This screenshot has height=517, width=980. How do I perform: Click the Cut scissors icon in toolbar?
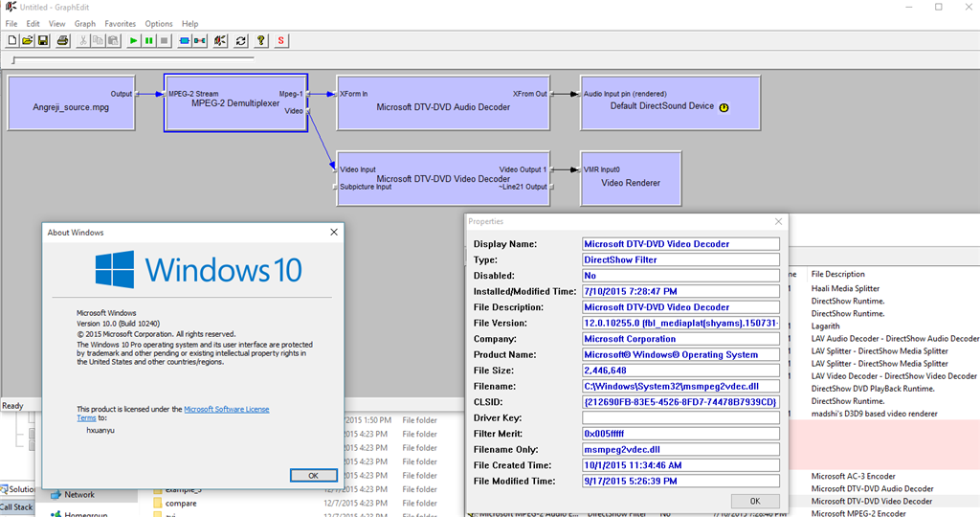[x=82, y=40]
